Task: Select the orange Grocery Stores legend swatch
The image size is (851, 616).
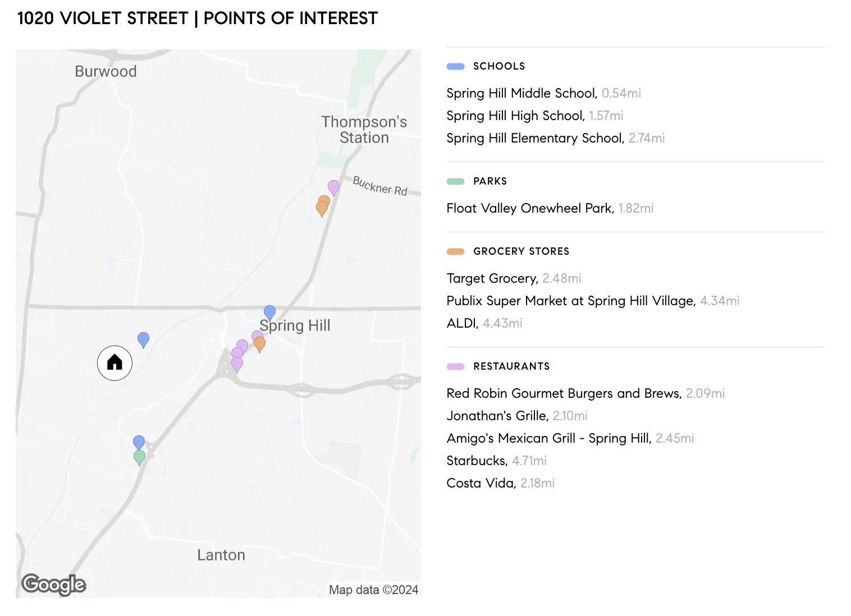Action: click(455, 251)
